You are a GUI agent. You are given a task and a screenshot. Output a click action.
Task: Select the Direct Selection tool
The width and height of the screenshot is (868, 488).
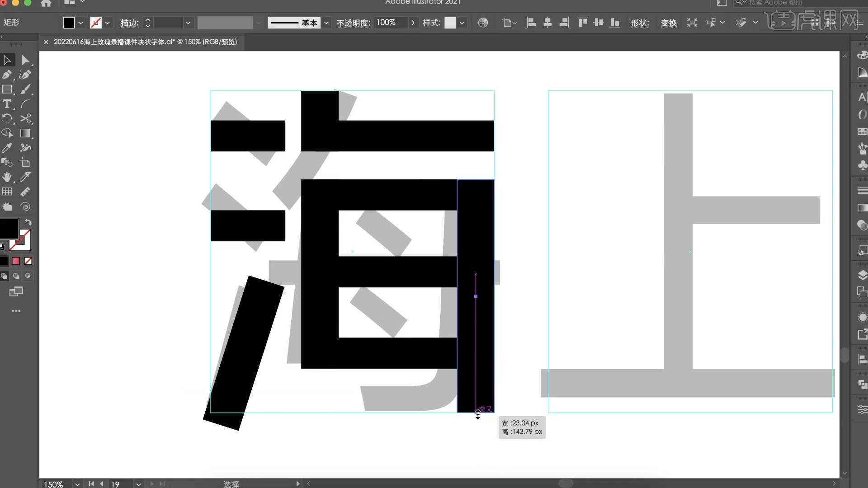point(25,60)
